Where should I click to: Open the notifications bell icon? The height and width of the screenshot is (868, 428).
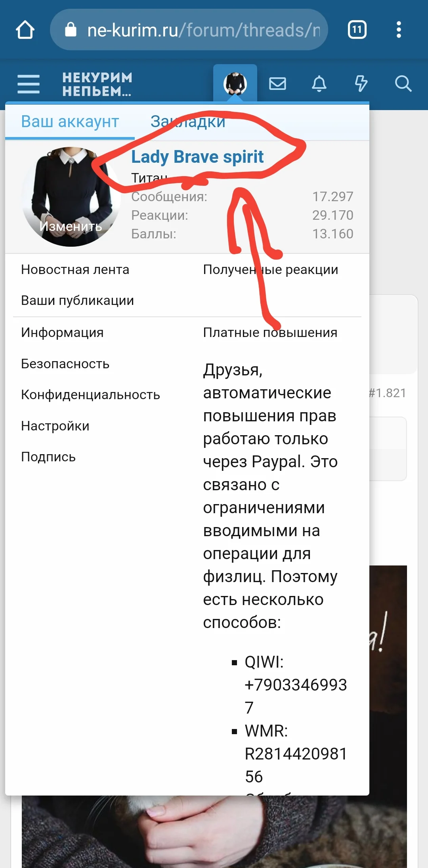pos(319,84)
